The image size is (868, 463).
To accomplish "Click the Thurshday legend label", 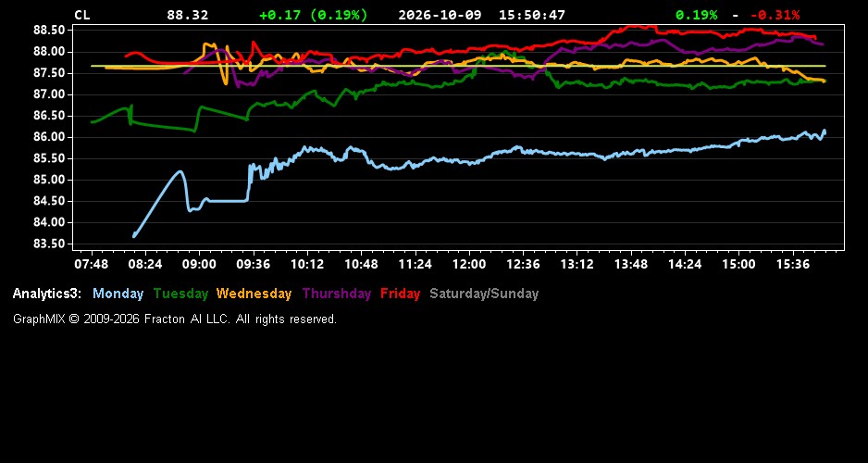I will [x=337, y=294].
